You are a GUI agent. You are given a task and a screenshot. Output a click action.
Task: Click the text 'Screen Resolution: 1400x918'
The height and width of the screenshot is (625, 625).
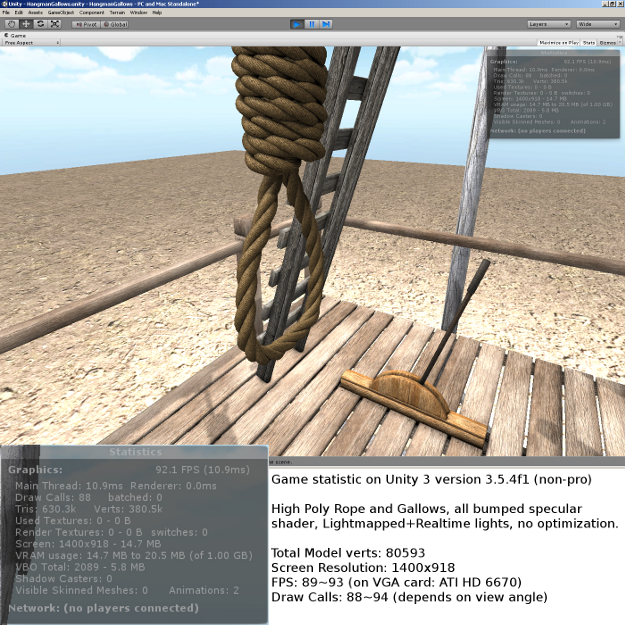(x=363, y=568)
